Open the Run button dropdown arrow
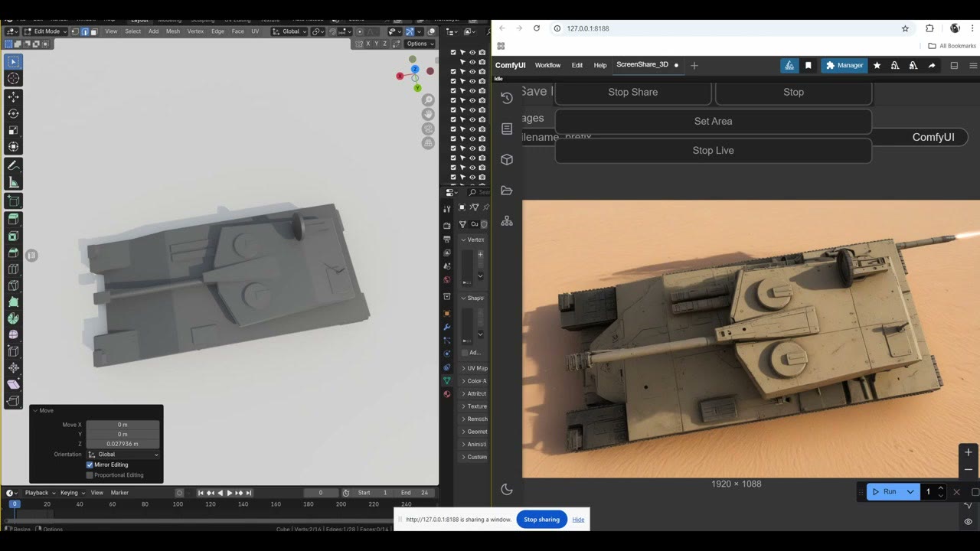The width and height of the screenshot is (980, 551). (910, 491)
